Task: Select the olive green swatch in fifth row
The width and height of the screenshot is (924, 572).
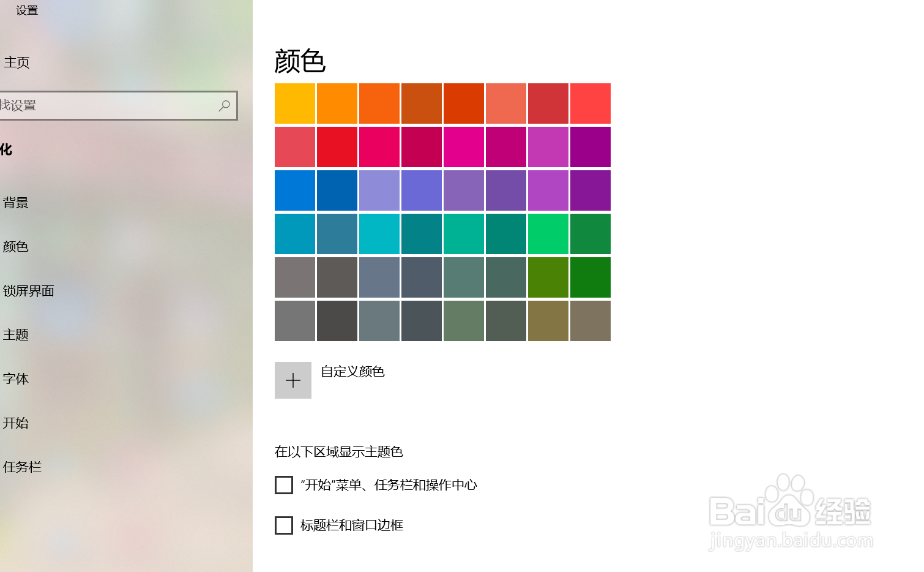Action: (548, 277)
